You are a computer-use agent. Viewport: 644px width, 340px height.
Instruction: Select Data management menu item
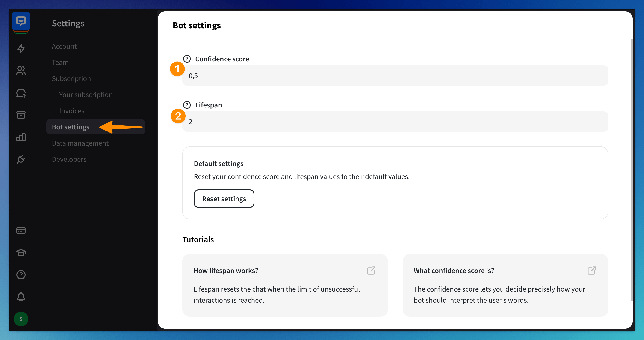pos(80,143)
